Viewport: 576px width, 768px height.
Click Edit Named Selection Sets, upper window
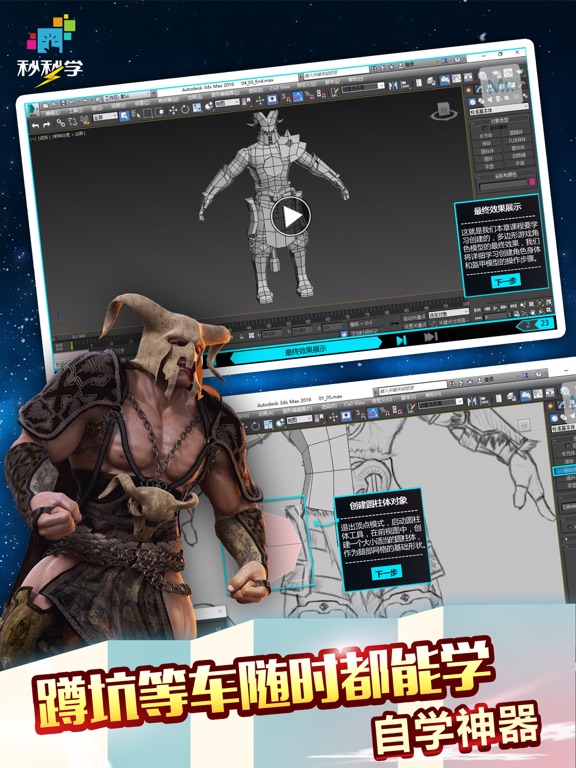pos(335,92)
